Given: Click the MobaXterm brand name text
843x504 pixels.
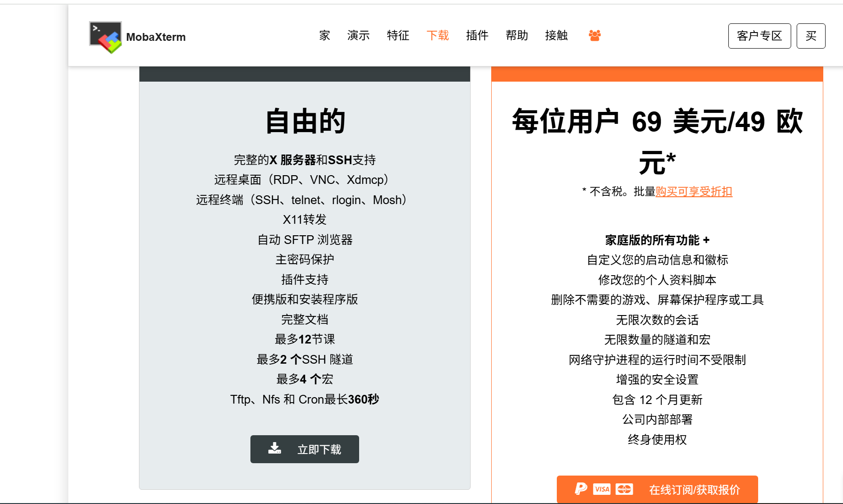Looking at the screenshot, I should coord(156,37).
